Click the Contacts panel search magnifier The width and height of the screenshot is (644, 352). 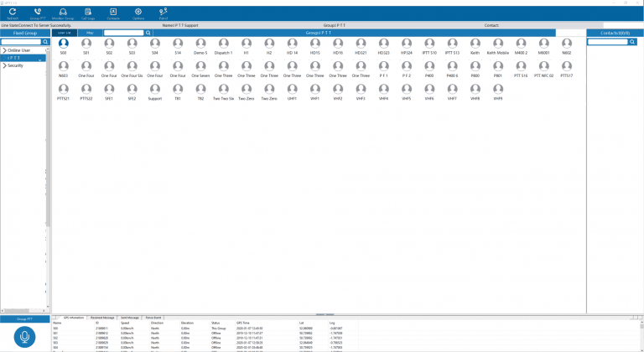(x=632, y=42)
